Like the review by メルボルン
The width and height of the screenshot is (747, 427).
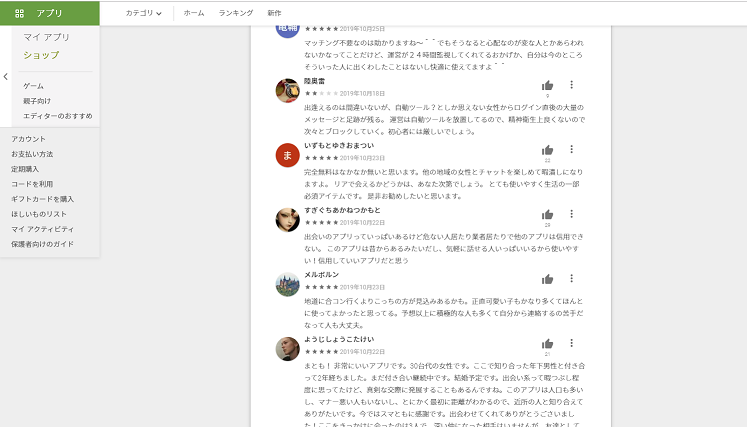[547, 279]
